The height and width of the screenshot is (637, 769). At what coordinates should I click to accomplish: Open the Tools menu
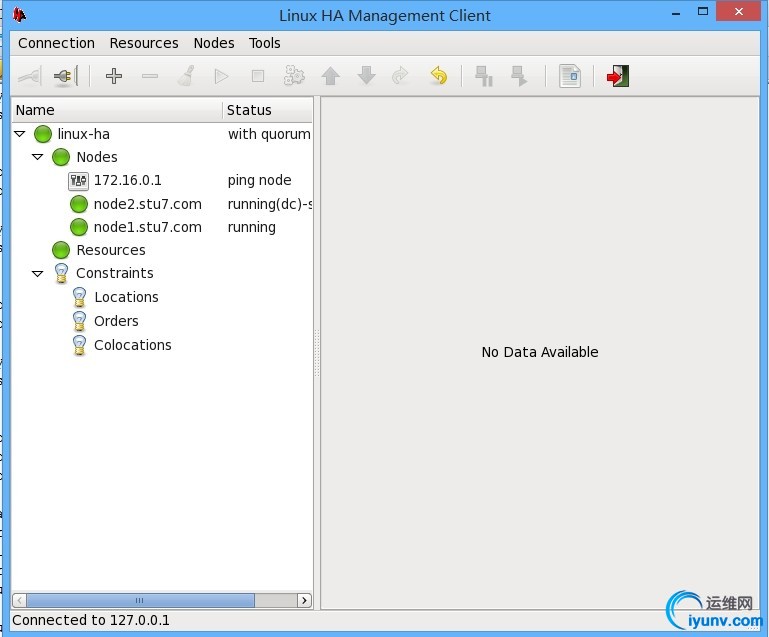point(264,43)
